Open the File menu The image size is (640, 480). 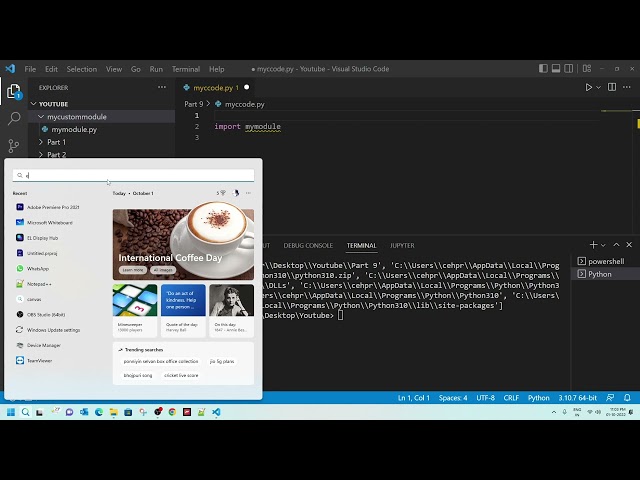click(30, 69)
